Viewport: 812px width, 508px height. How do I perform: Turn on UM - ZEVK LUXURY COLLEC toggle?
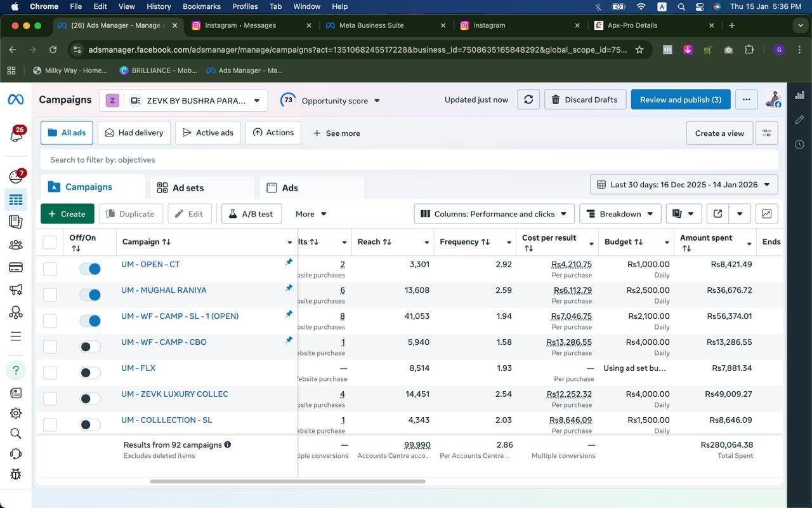pos(90,399)
